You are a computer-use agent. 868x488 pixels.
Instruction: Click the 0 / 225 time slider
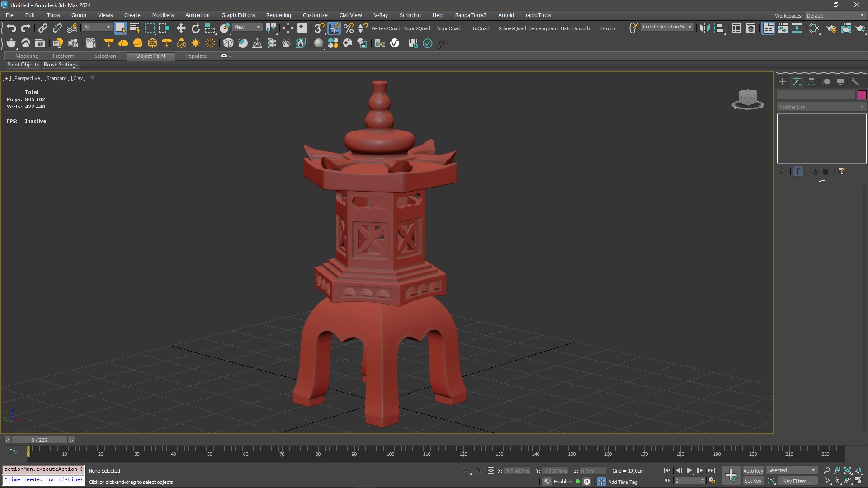[x=39, y=440]
